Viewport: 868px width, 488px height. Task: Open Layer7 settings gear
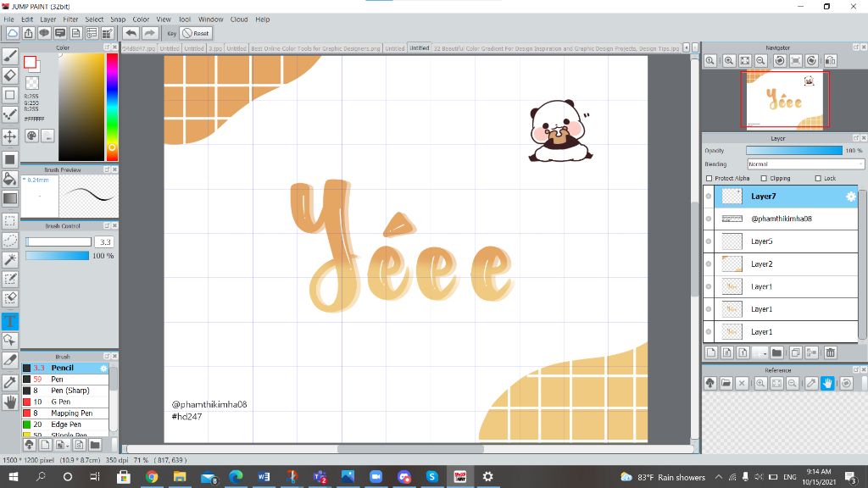click(x=851, y=197)
